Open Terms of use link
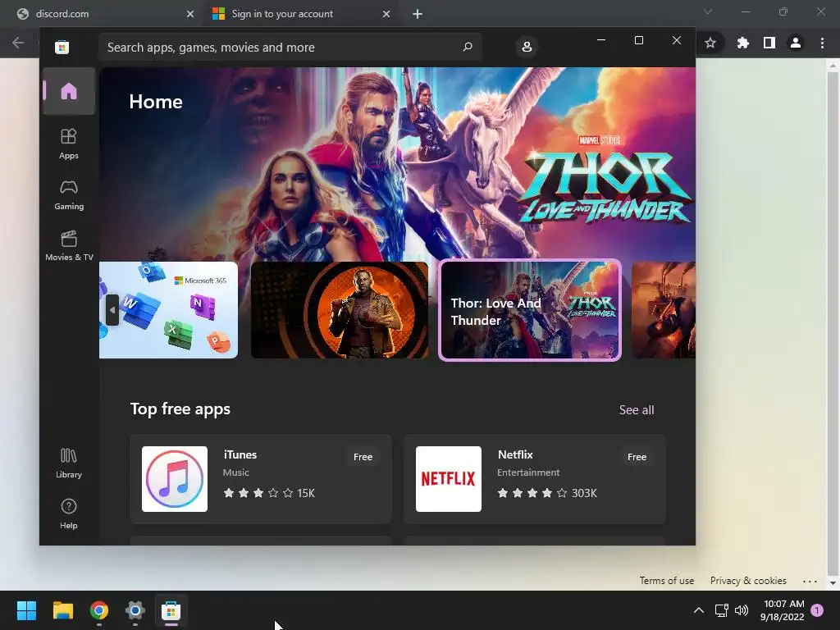840x630 pixels. point(666,581)
